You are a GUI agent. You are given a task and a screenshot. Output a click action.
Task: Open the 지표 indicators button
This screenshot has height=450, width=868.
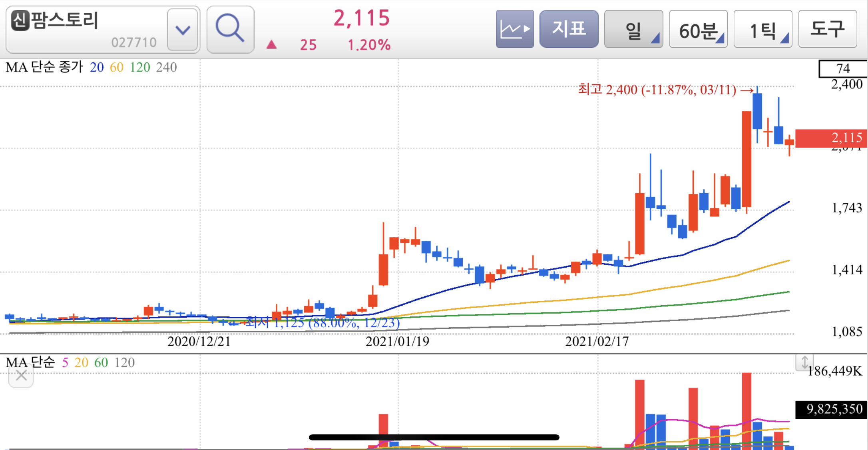tap(569, 29)
